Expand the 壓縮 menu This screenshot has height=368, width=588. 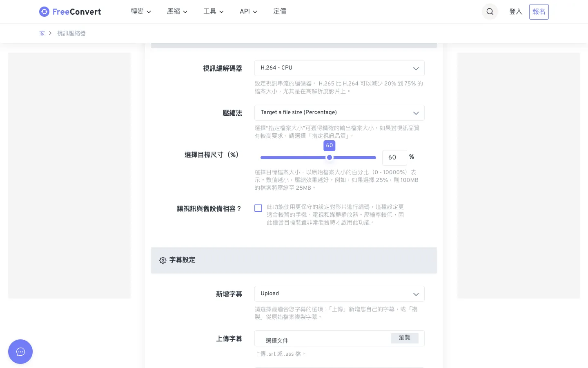[177, 11]
